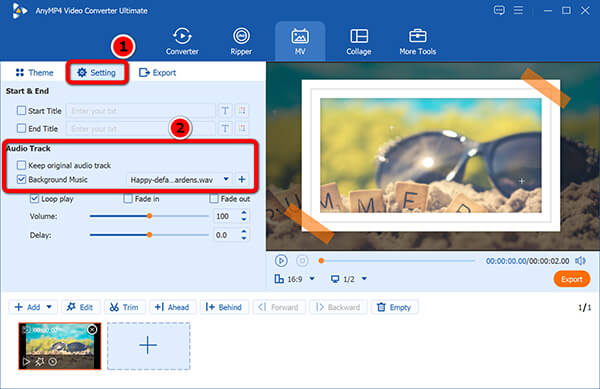The height and width of the screenshot is (389, 600).
Task: Open clip effects via thumbnail wand icon
Action: [39, 361]
